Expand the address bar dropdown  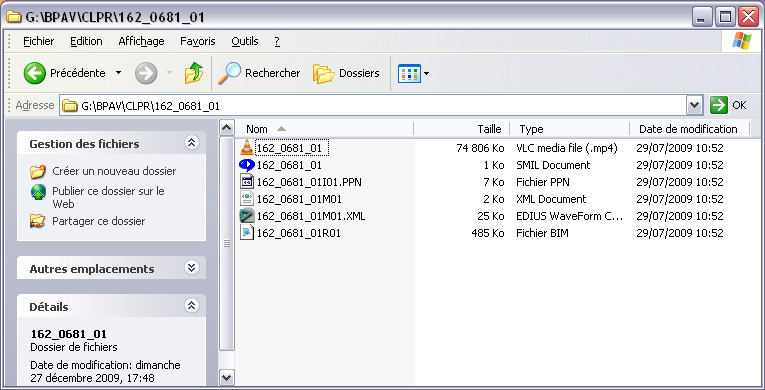[x=694, y=105]
